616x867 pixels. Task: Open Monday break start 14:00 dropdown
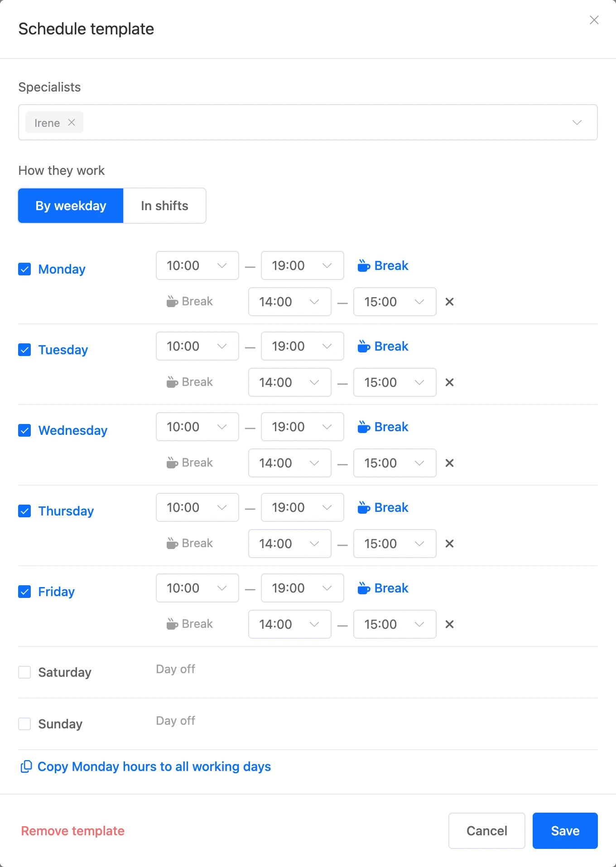[x=290, y=302]
